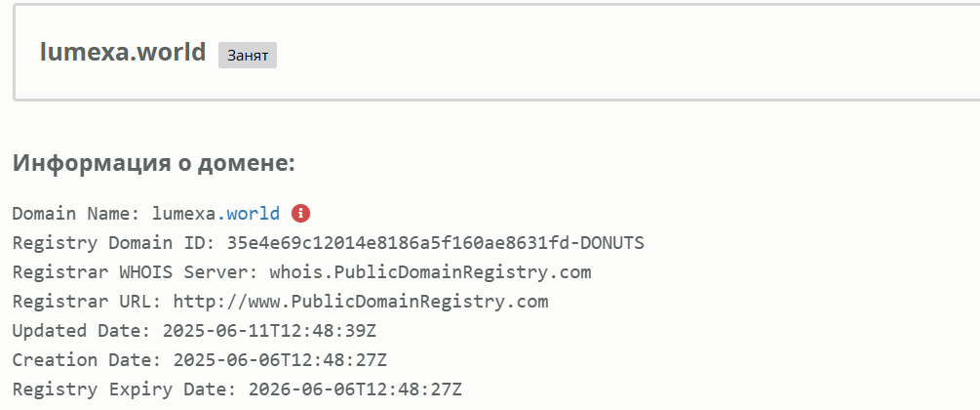Click the Creation Date line
This screenshot has width=980, height=410.
tap(199, 360)
